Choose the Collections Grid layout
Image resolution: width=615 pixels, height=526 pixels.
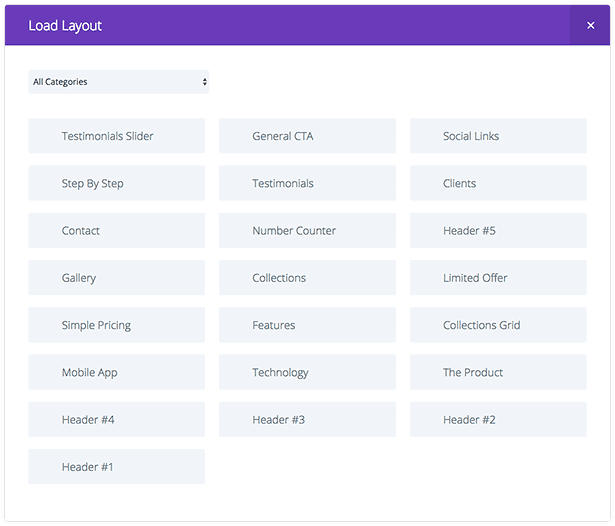pos(498,325)
